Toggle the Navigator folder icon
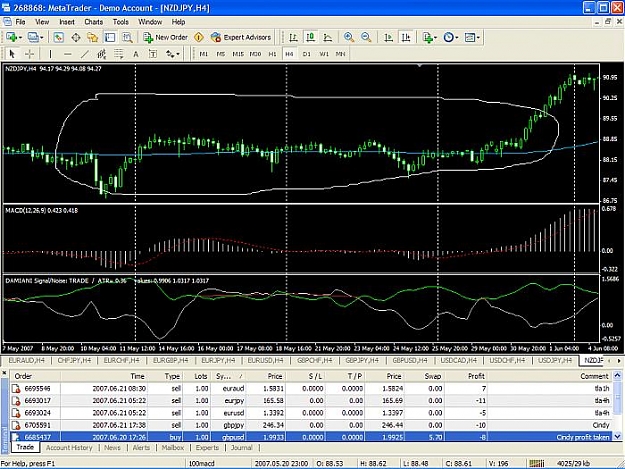The image size is (625, 469). [93, 37]
